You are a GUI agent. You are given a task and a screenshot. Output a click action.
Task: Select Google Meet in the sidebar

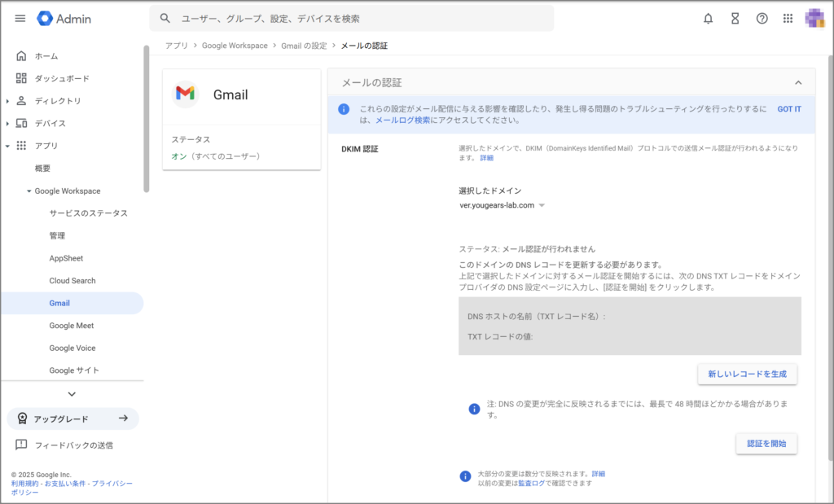[71, 326]
